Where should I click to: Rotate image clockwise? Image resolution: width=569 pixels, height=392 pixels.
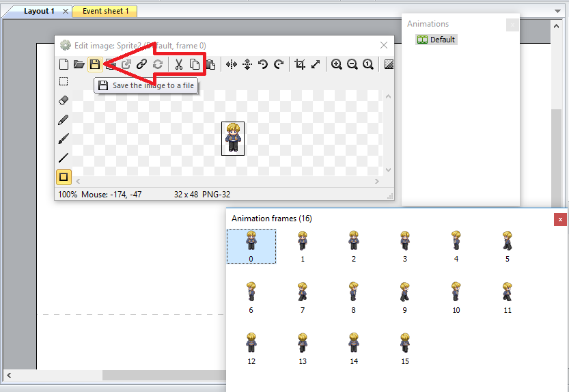pos(279,65)
